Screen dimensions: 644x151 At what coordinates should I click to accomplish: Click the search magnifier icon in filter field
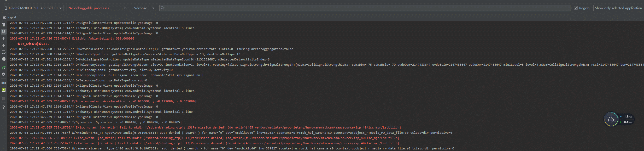163,8
